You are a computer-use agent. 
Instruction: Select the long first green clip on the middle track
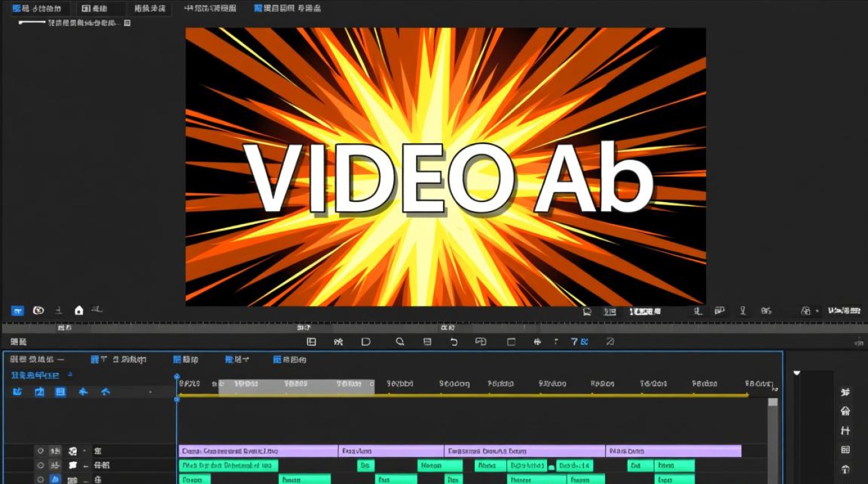coord(229,465)
